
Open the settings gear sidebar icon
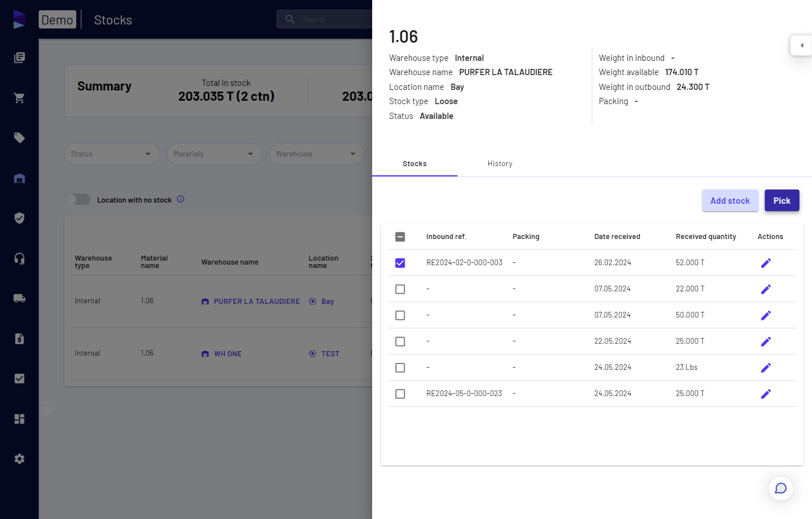19,459
